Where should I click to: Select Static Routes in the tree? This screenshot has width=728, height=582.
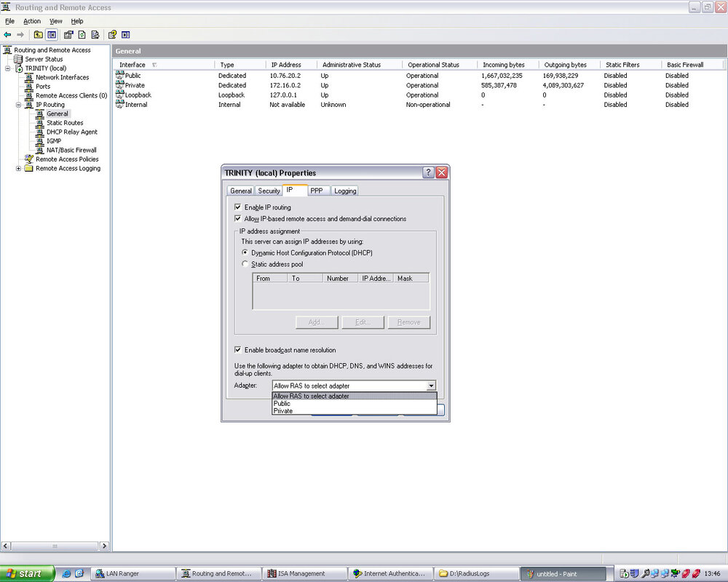pos(65,122)
